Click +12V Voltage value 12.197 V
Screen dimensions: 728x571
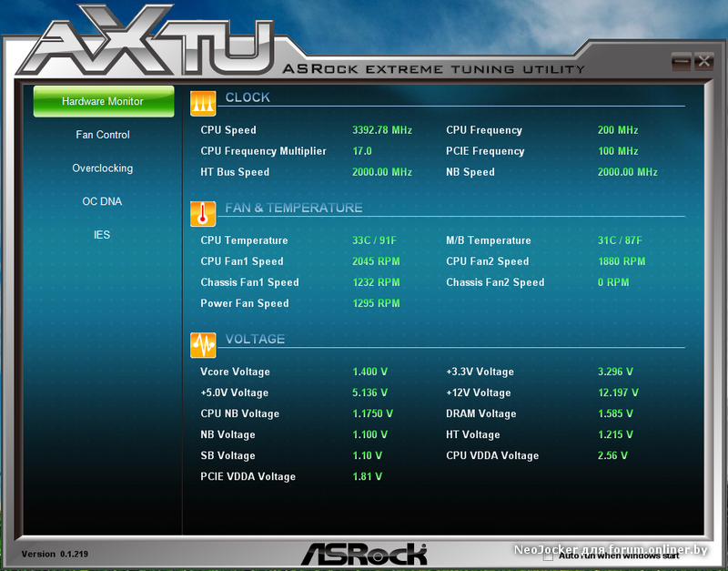click(x=619, y=393)
